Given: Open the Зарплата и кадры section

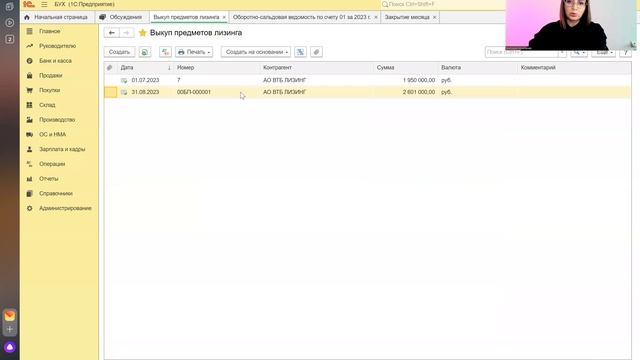Looking at the screenshot, I should click(62, 149).
